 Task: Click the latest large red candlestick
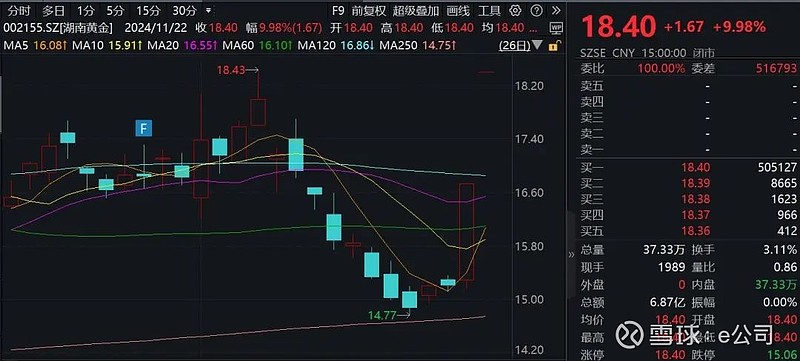[466, 231]
